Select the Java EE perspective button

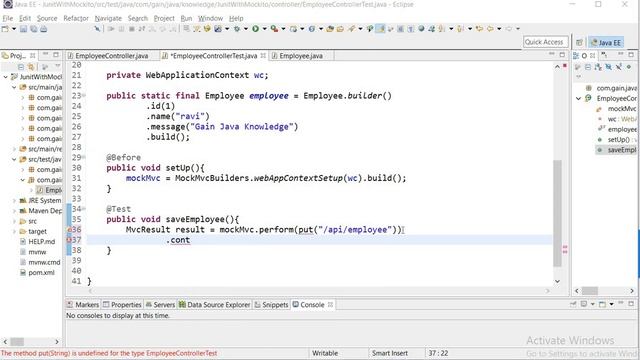click(606, 42)
